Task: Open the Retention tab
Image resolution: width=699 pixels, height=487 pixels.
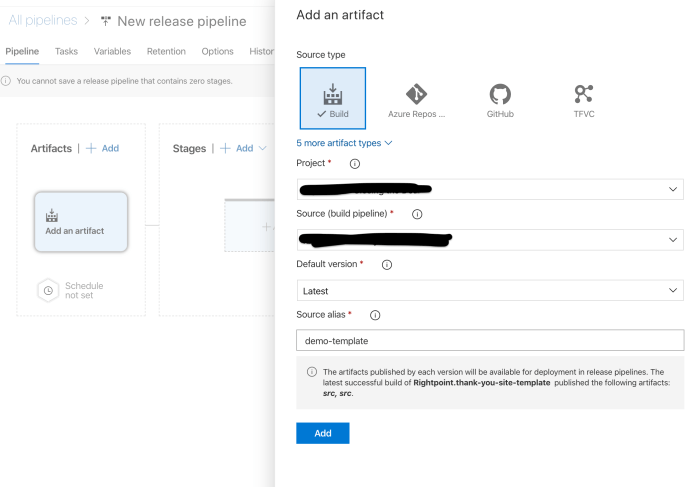Action: coord(166,52)
